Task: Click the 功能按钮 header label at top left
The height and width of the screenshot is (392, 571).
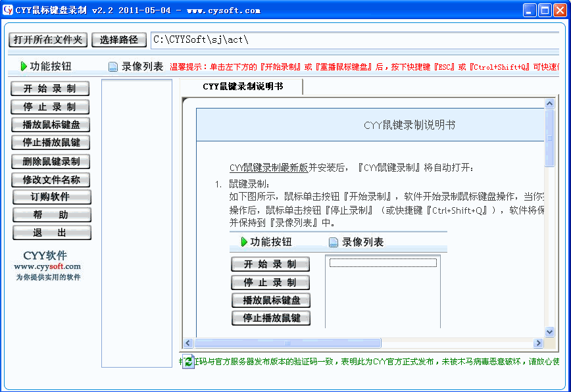Action: coord(51,66)
